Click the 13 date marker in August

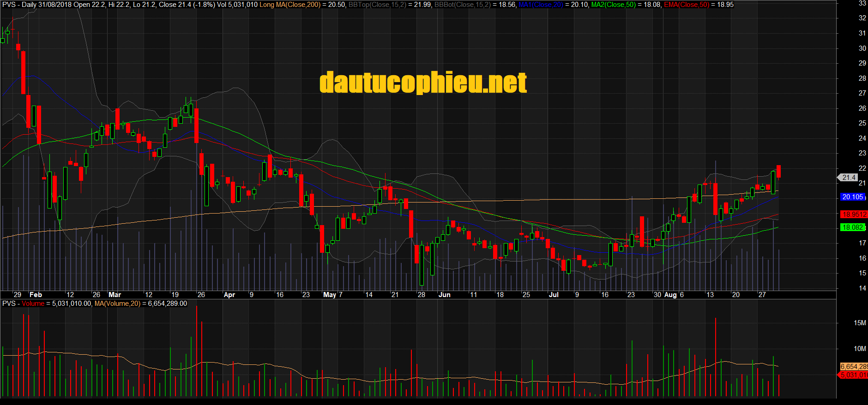710,295
